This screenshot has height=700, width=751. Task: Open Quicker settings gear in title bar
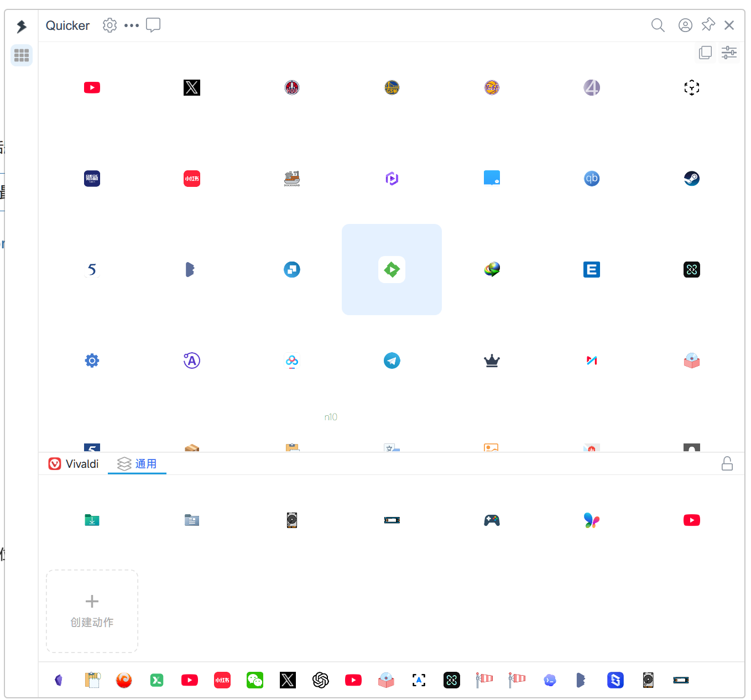[109, 25]
